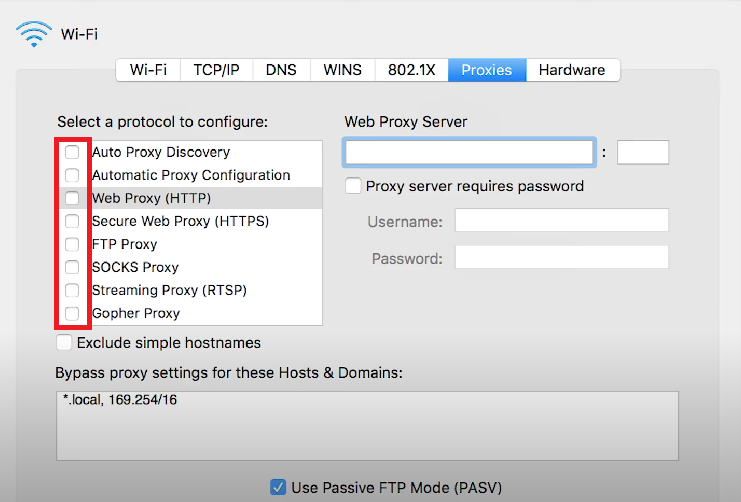The image size is (741, 502).
Task: Select Secure Web Proxy (HTTPS) row label
Action: click(x=180, y=221)
